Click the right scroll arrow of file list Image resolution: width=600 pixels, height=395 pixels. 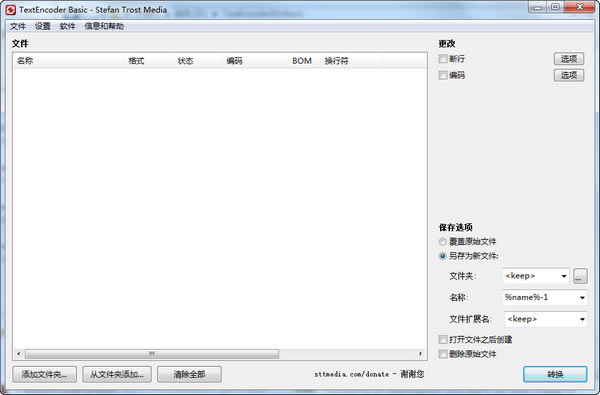click(x=421, y=354)
